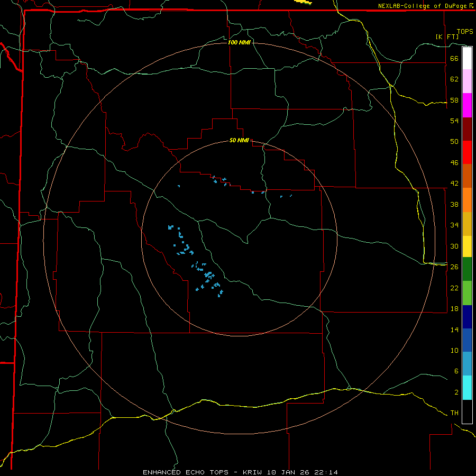Click the legend value 50
476x476 pixels.
pos(454,141)
